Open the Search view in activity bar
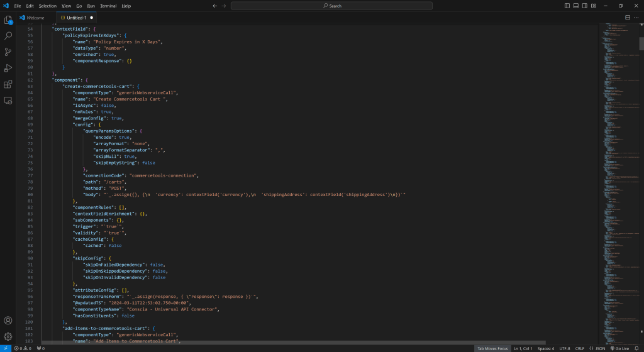Viewport: 644px width, 352px height. (x=8, y=36)
